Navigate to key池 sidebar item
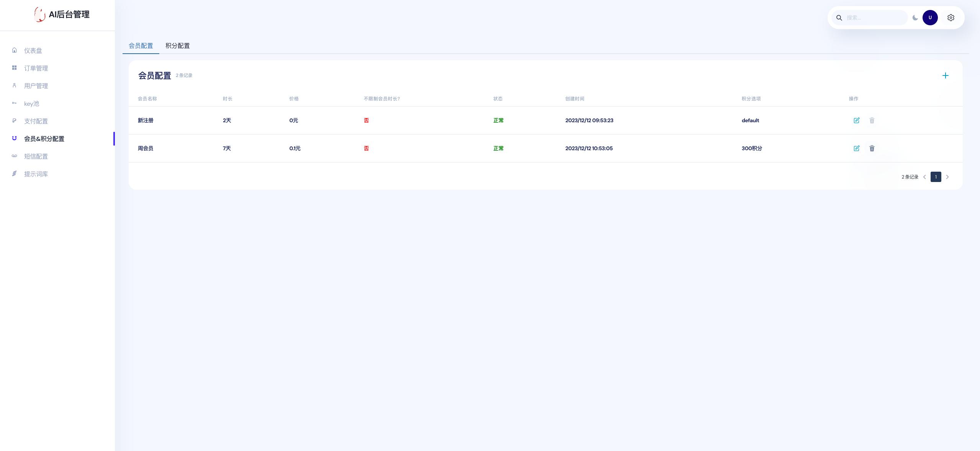Image resolution: width=980 pixels, height=451 pixels. point(31,103)
